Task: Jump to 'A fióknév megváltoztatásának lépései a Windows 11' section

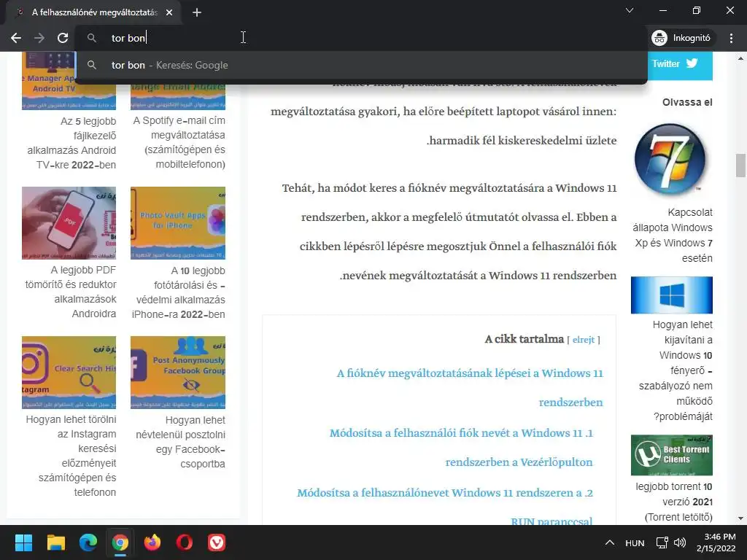Action: coord(470,388)
